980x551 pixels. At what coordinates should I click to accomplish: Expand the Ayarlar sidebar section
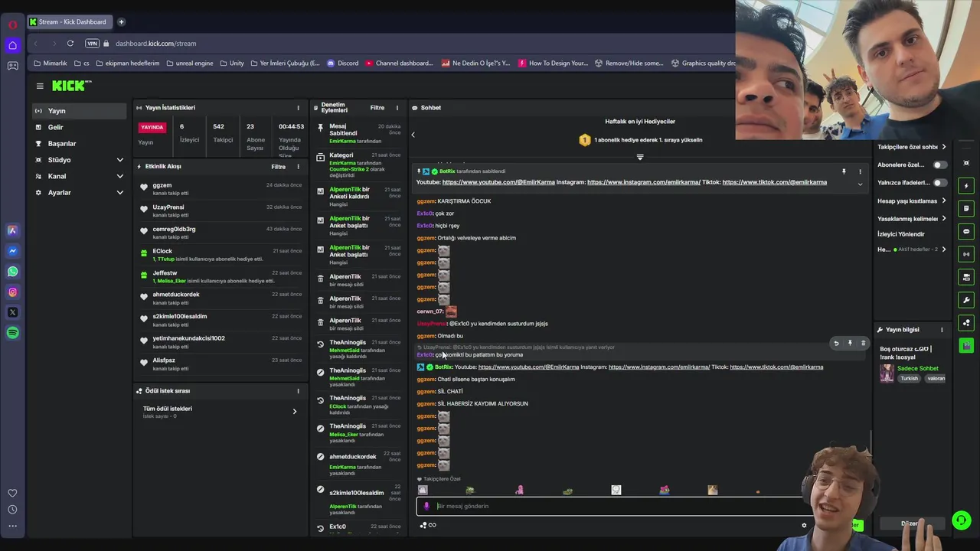79,192
